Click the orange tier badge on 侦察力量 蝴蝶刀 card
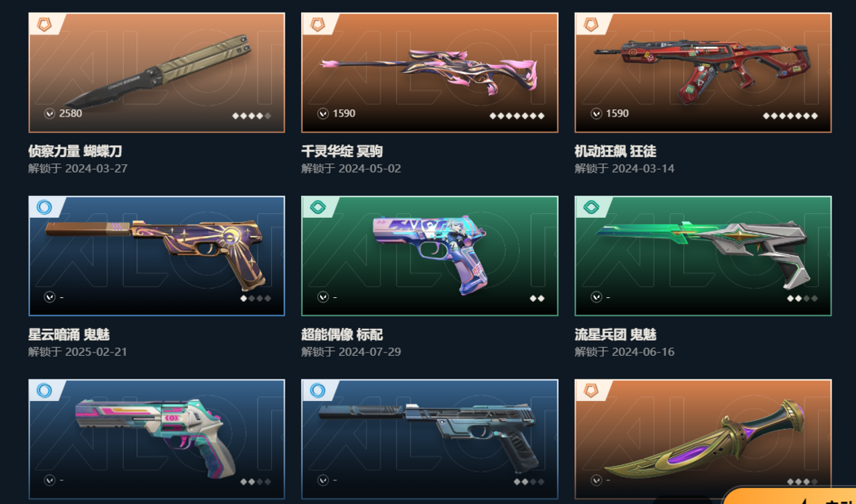 click(44, 25)
